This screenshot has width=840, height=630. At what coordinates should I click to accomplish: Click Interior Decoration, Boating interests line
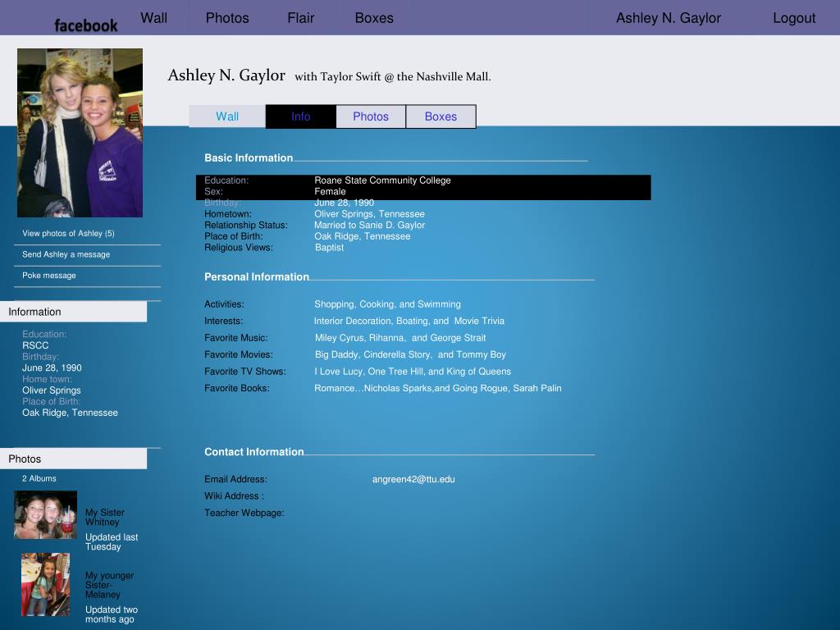pos(409,321)
